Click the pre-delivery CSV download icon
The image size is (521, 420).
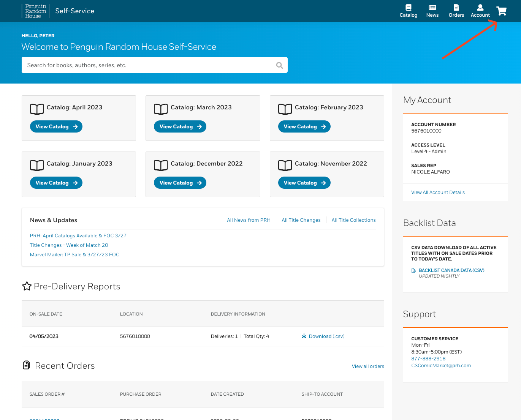tap(304, 336)
